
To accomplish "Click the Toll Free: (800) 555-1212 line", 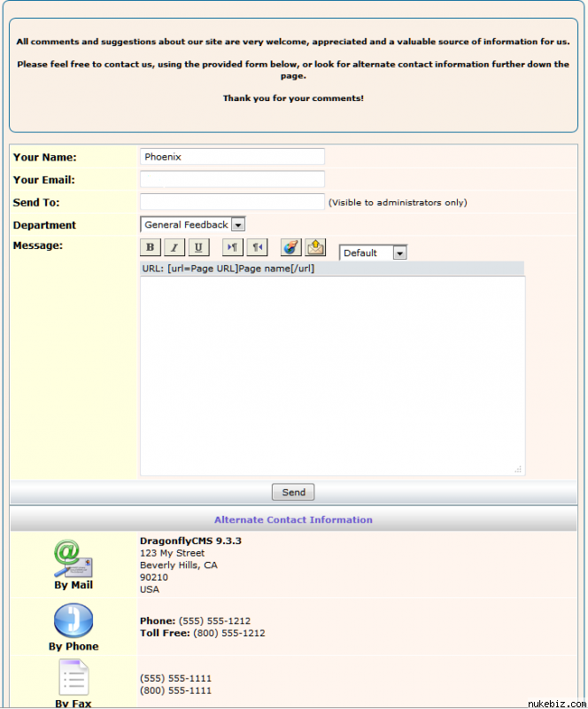I will [203, 633].
